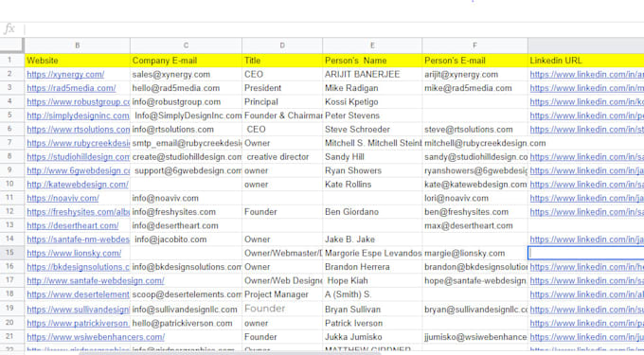This screenshot has height=355, width=644.
Task: Open the https://xynergy.com/ link
Action: pyautogui.click(x=65, y=74)
